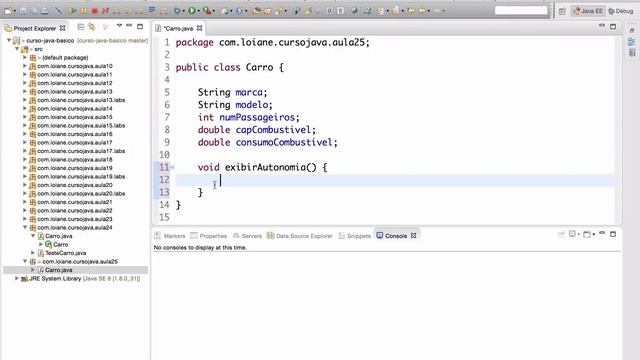Image resolution: width=640 pixels, height=360 pixels.
Task: Close the Project Explorer view
Action: pos(62,28)
